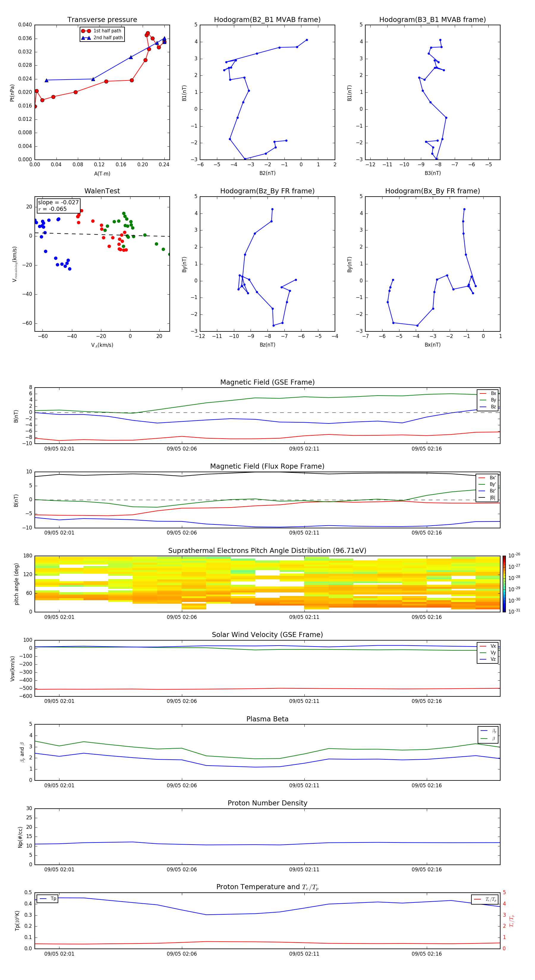Click the Te/Tp legend entry
Viewport: 535px width, 980px height.
[485, 899]
